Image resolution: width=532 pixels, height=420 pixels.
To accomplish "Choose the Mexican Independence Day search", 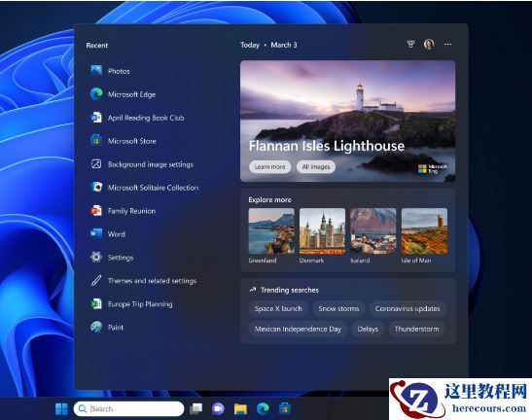I will click(298, 329).
